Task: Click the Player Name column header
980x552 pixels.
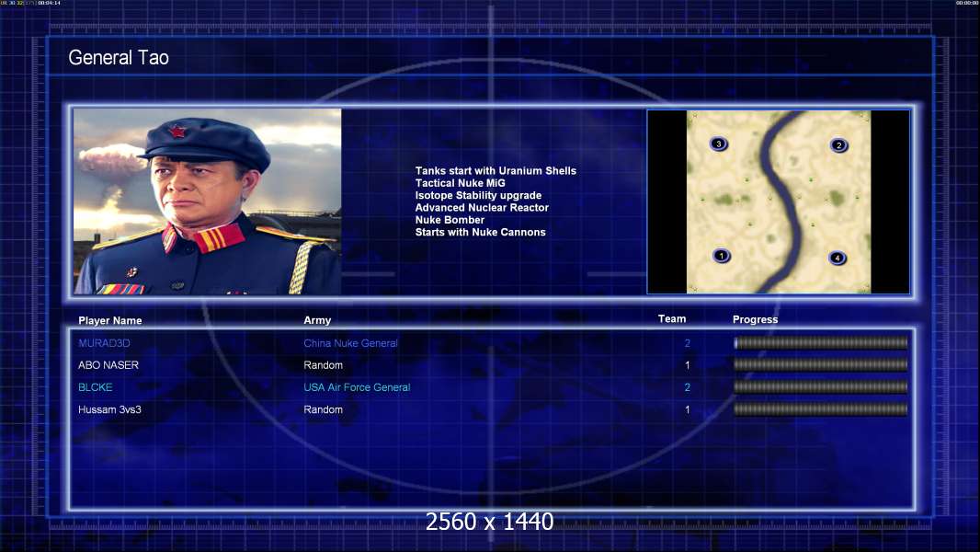Action: [x=110, y=321]
